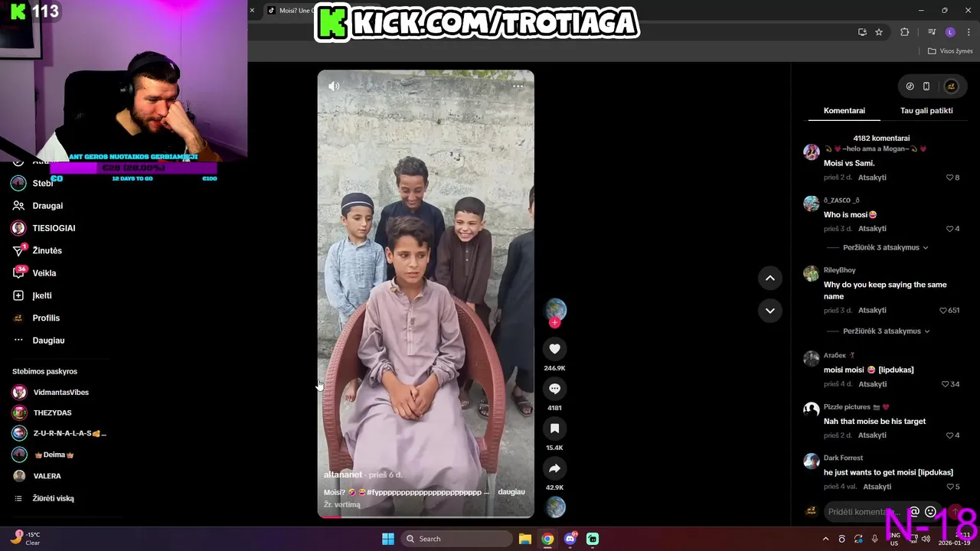
Task: Open the Chrome profile avatar 'L'
Action: click(950, 32)
